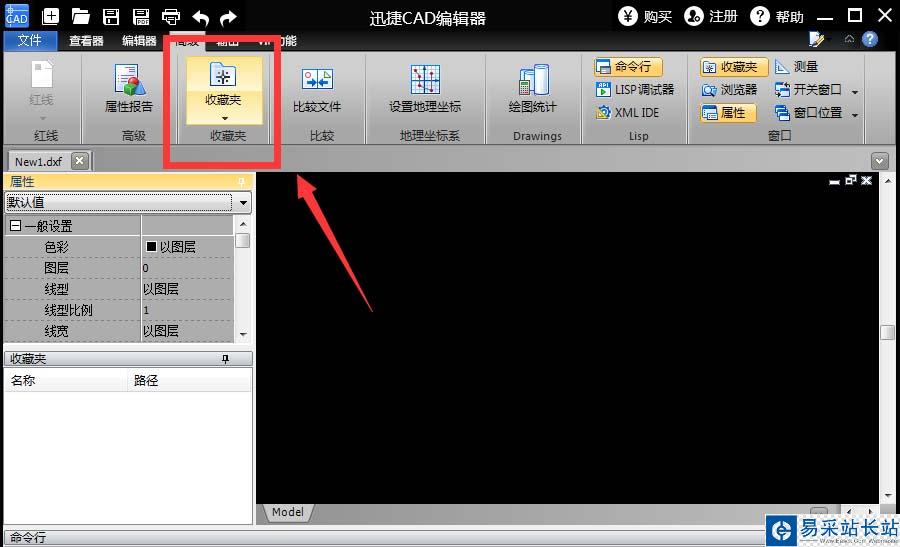Print the drawing with the printer icon
The width and height of the screenshot is (900, 547).
tap(171, 17)
